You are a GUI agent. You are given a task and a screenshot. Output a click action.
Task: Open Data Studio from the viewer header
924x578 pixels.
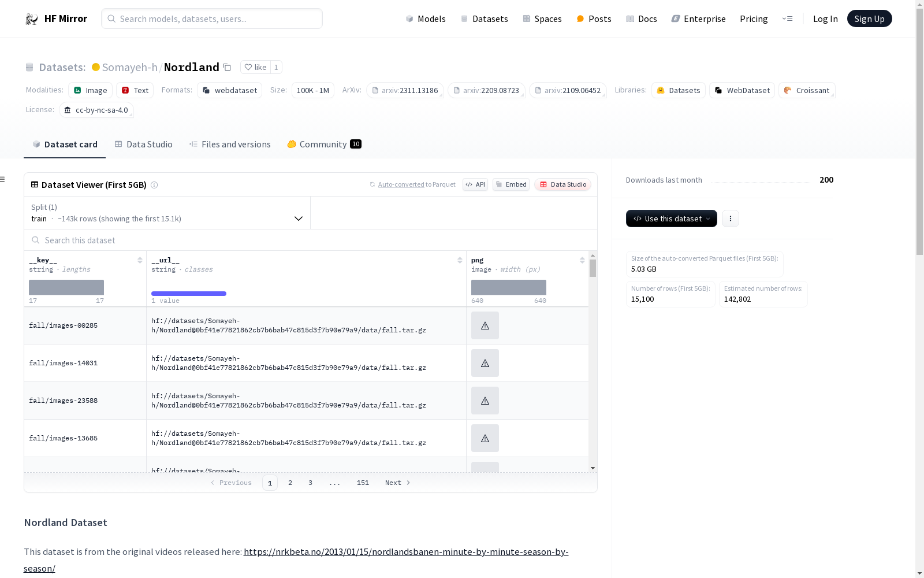tap(562, 184)
